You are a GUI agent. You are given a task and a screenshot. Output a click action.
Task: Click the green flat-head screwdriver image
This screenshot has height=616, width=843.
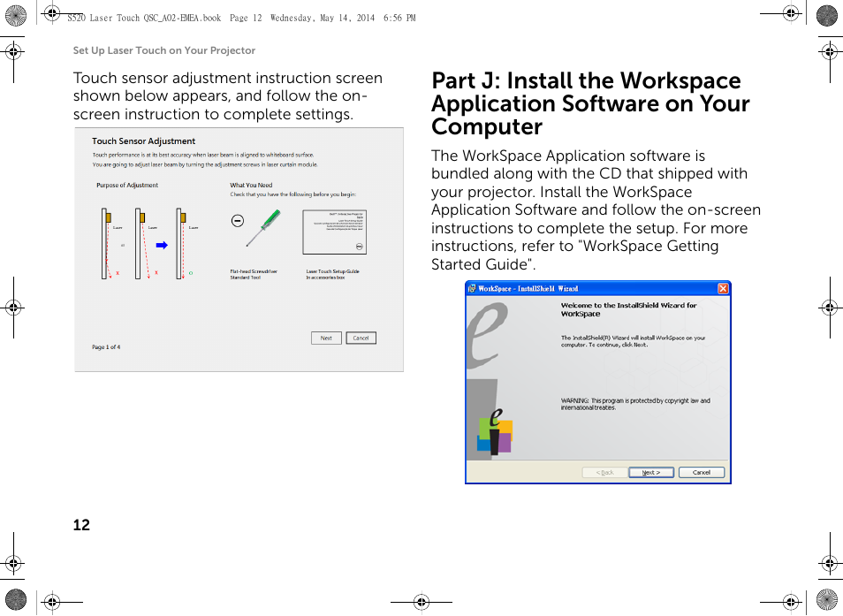click(x=263, y=228)
